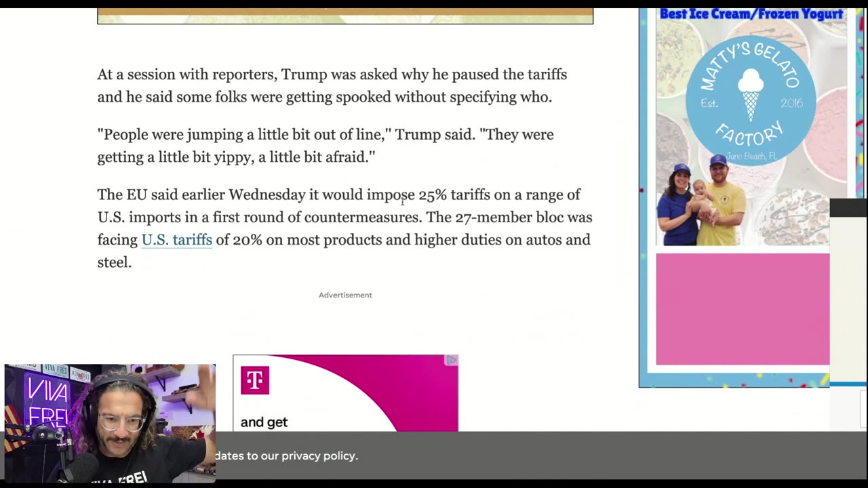Viewport: 868px width, 488px height.
Task: Click the privacy policy notice text
Action: tap(287, 456)
